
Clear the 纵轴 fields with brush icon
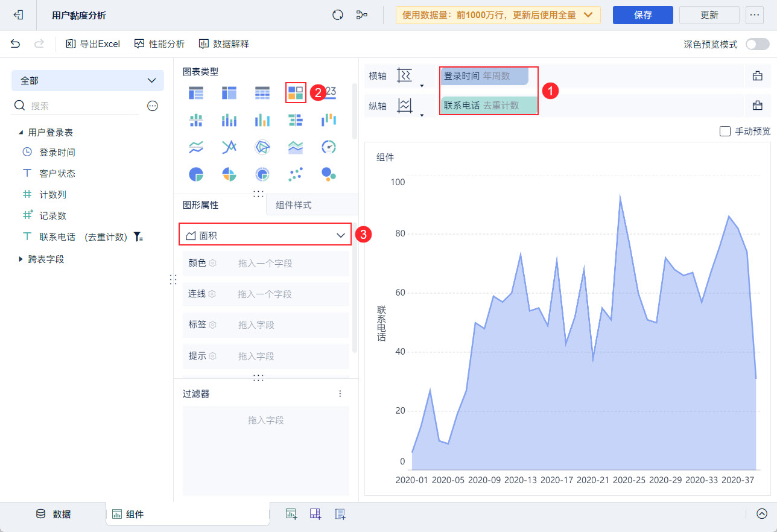pyautogui.click(x=758, y=106)
